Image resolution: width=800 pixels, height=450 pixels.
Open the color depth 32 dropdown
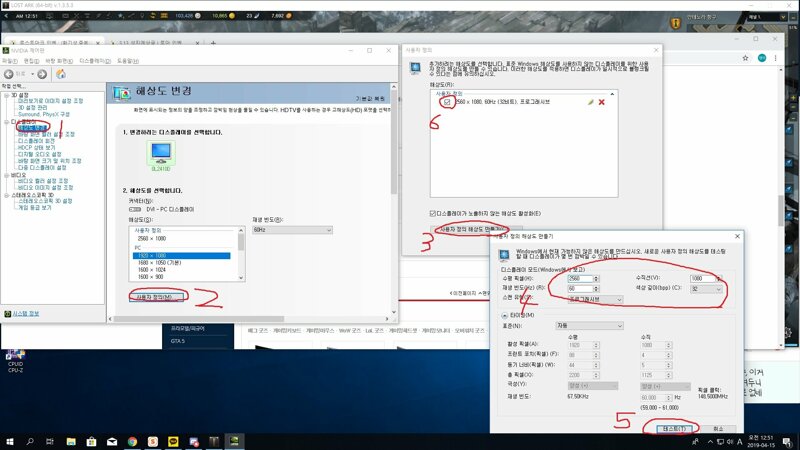pyautogui.click(x=707, y=289)
